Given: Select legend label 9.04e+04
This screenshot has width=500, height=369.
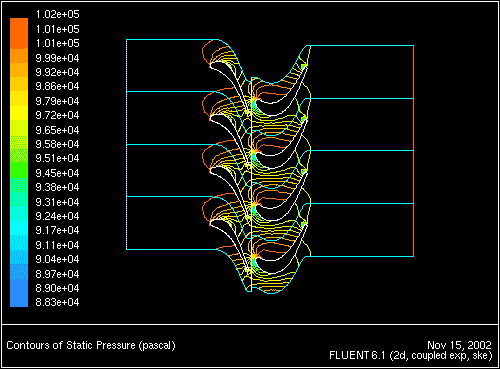Looking at the screenshot, I should point(57,259).
